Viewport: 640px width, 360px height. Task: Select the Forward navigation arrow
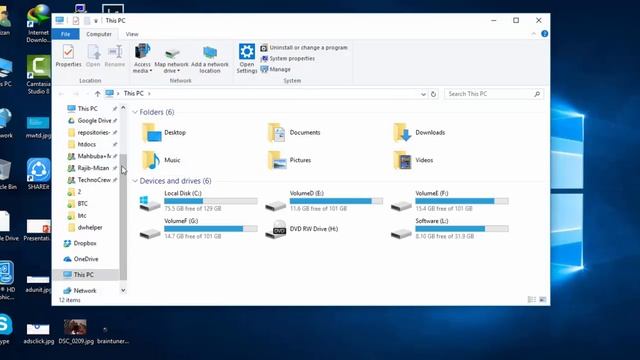pyautogui.click(x=76, y=94)
